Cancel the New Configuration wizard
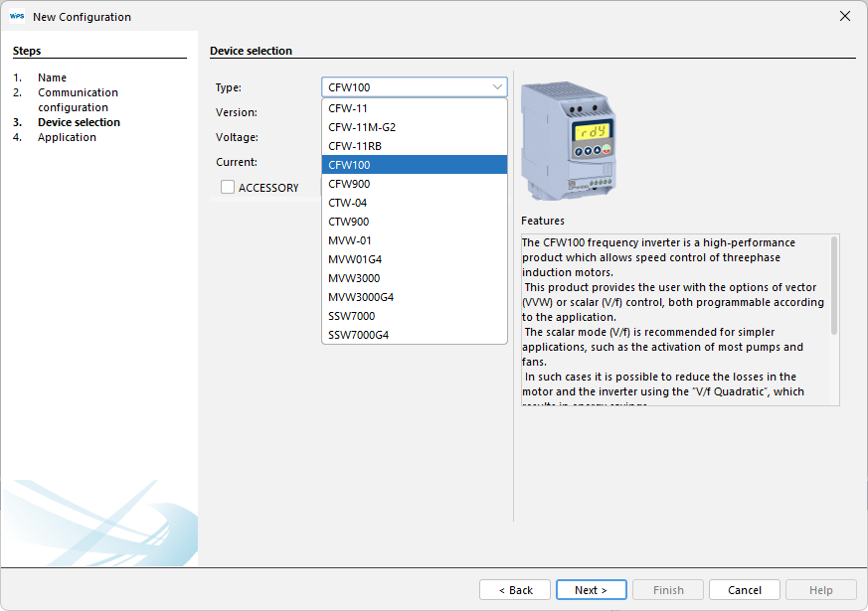 pos(745,590)
